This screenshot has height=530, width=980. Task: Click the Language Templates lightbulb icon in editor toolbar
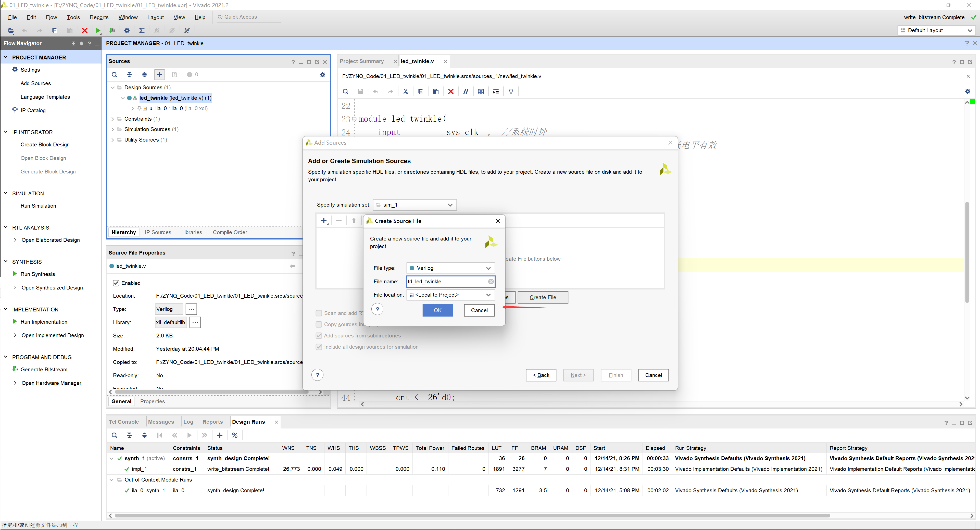coord(511,91)
